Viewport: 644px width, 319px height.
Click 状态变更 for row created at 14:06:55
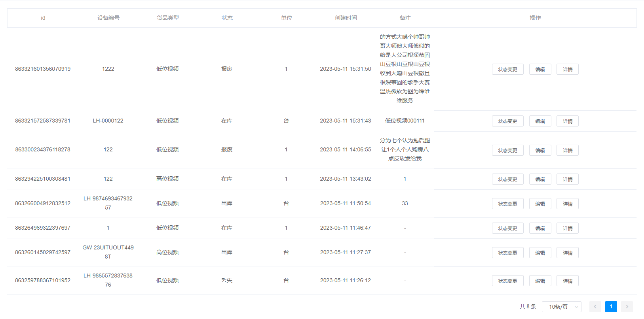tap(507, 150)
